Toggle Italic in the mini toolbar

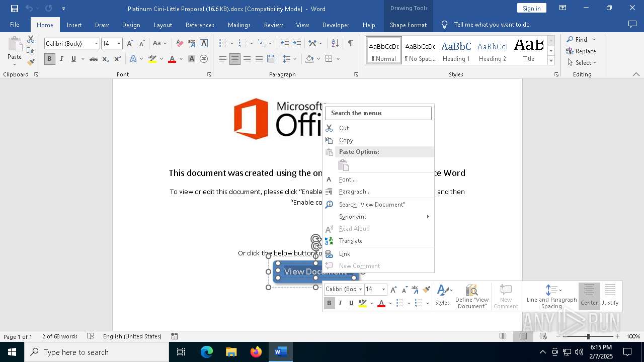tap(340, 303)
